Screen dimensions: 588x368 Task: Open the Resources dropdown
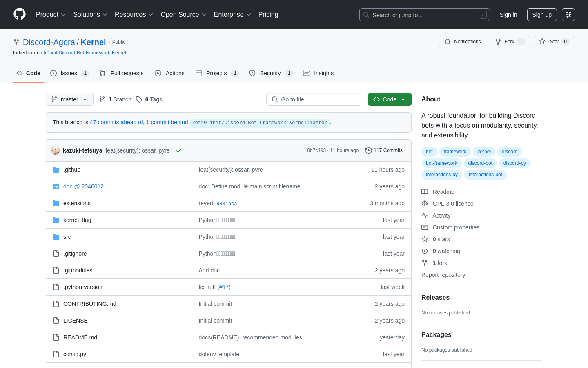point(134,15)
